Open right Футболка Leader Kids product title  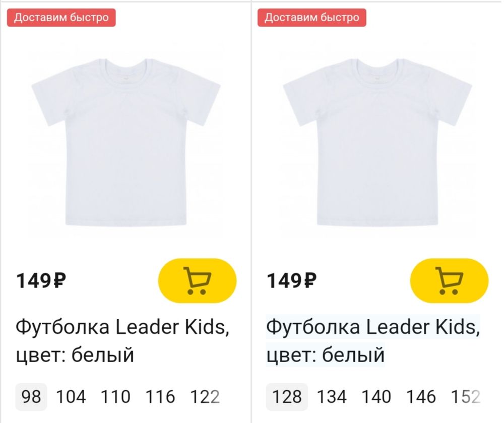(372, 341)
